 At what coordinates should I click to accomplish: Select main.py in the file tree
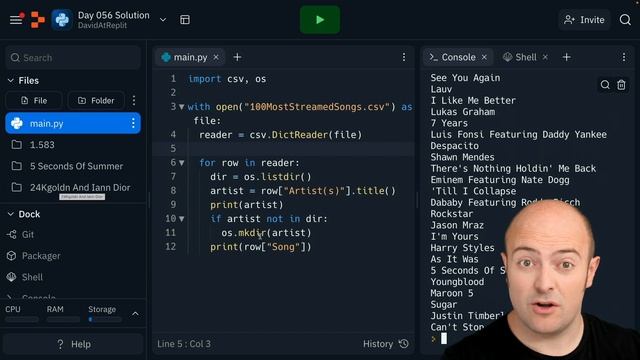coord(73,123)
